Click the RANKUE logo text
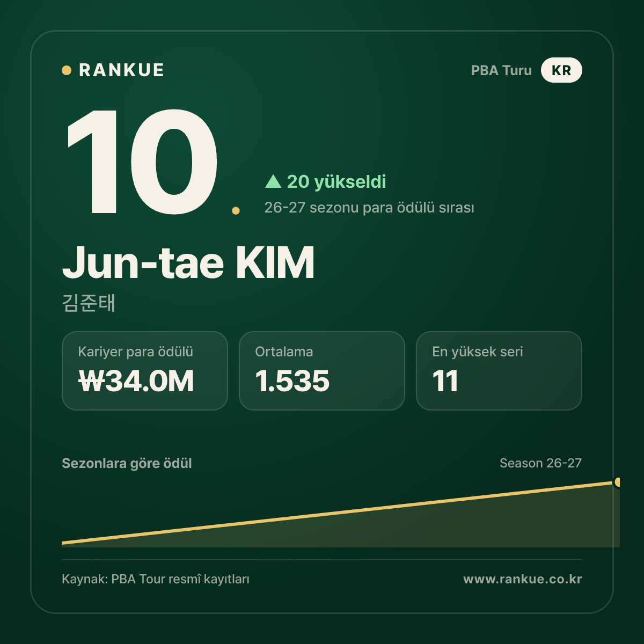Viewport: 644px width, 644px height. tap(121, 70)
